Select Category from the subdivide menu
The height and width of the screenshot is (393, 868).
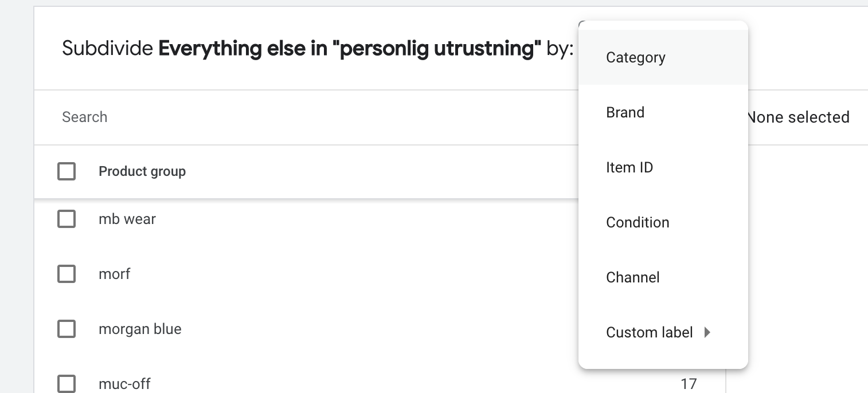[x=635, y=58]
